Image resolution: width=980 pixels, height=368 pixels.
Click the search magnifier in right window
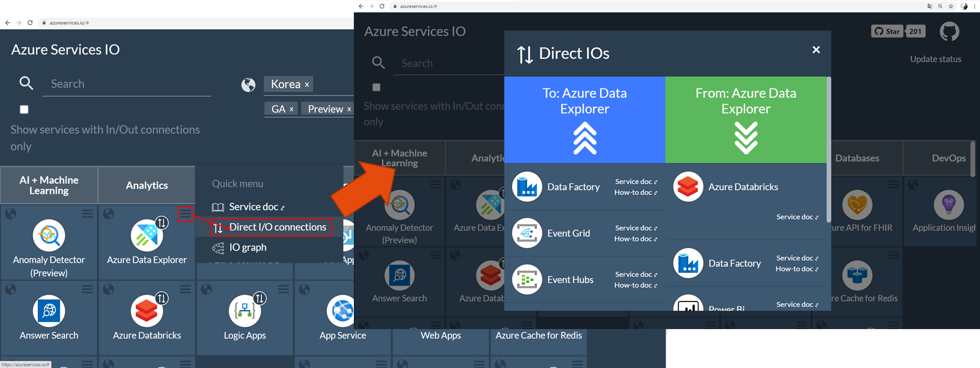tap(378, 63)
